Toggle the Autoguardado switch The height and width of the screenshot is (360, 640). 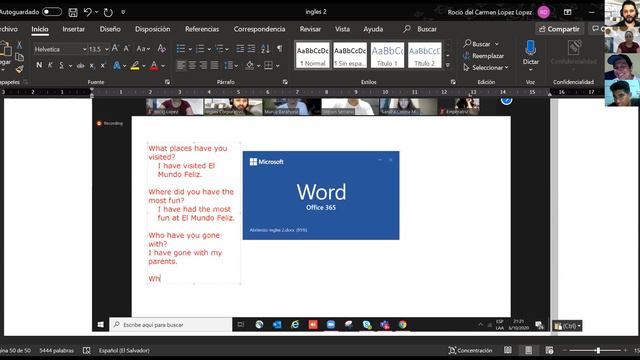[x=52, y=12]
